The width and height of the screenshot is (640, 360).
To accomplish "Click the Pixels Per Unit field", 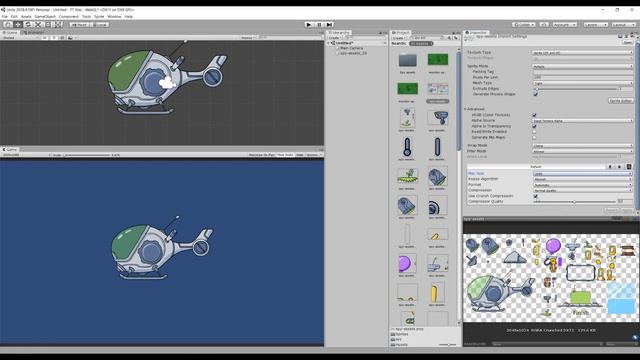I will [582, 77].
